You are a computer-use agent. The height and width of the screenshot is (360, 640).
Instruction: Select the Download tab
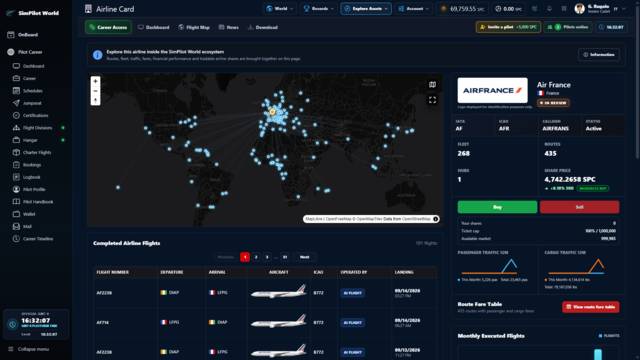click(263, 27)
